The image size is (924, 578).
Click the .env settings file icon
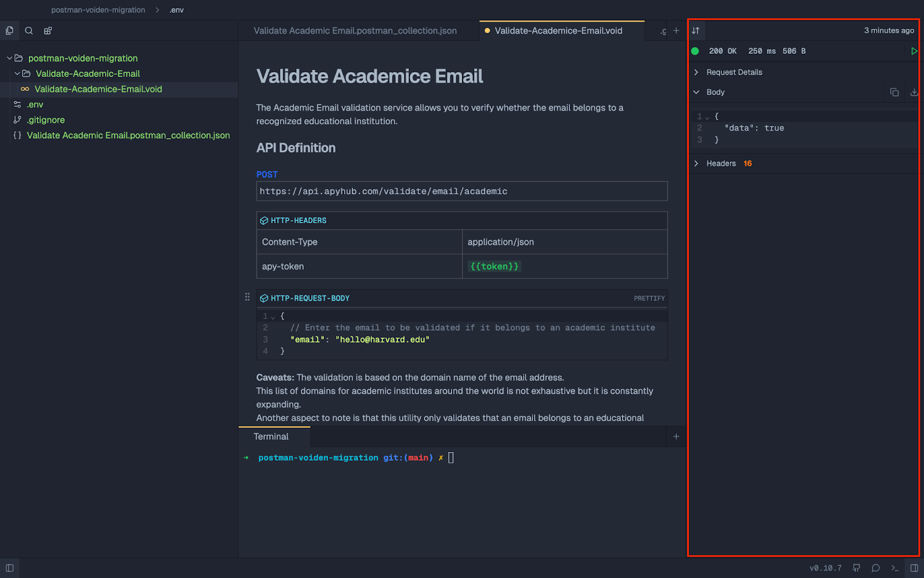coord(17,105)
